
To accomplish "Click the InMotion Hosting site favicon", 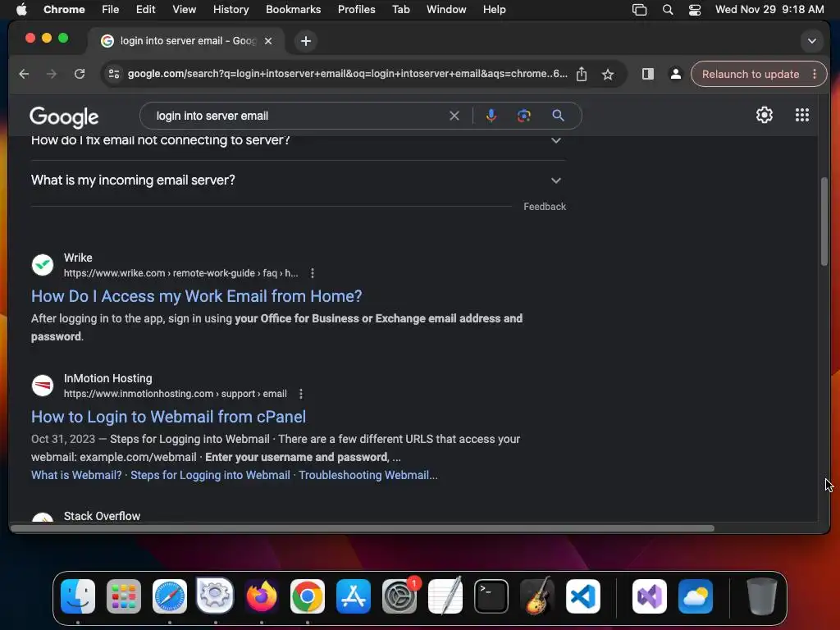I will [43, 386].
